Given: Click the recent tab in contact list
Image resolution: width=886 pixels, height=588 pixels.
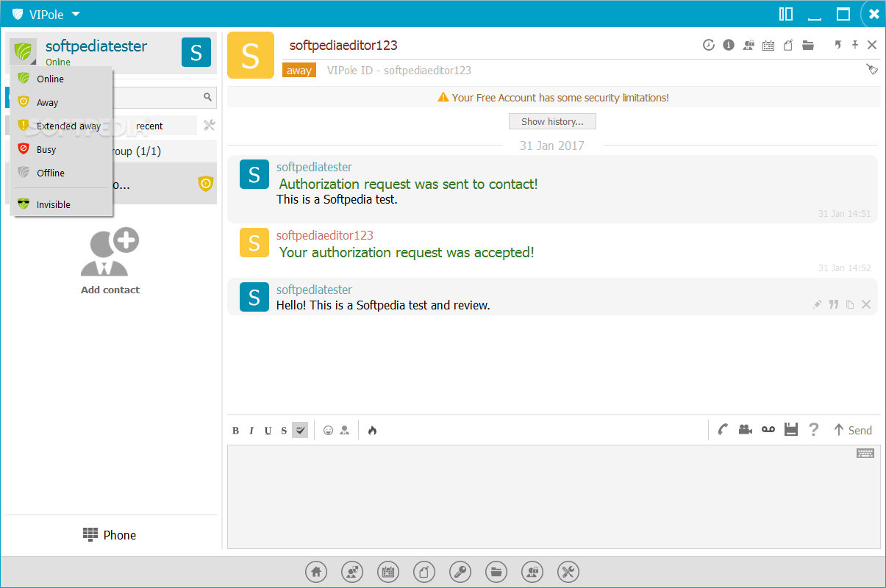Looking at the screenshot, I should tap(149, 126).
